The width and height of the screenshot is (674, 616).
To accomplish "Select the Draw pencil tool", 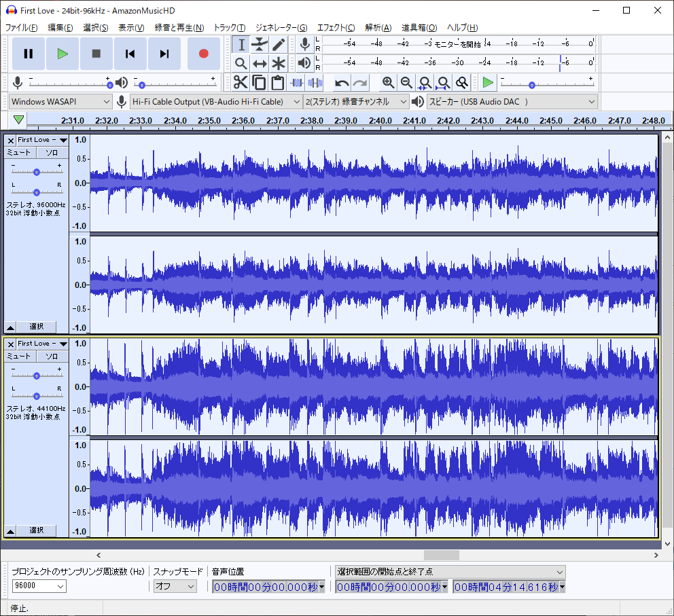I will [x=279, y=45].
